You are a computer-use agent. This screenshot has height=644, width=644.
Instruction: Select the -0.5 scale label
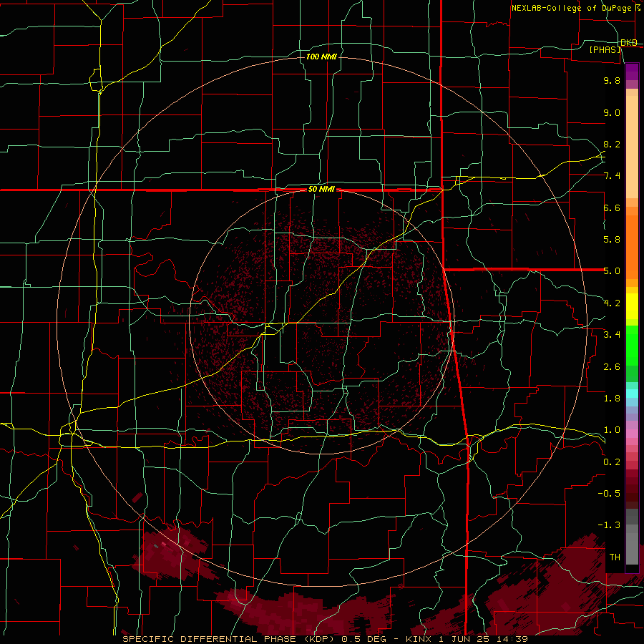click(x=609, y=494)
